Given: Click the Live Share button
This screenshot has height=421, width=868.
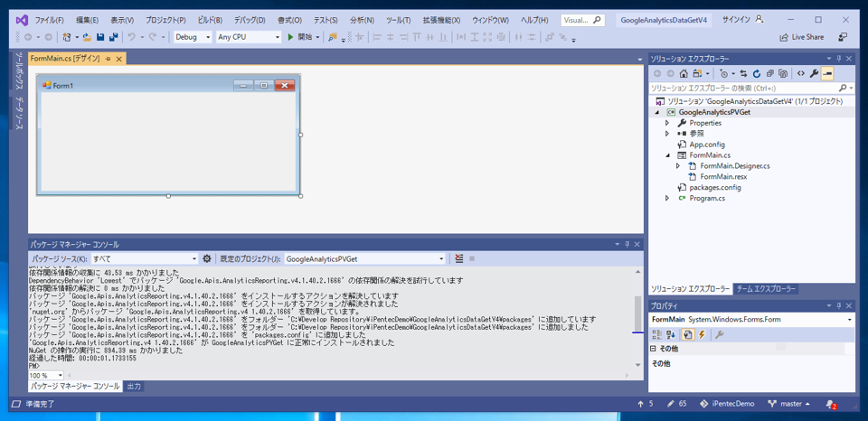Looking at the screenshot, I should [x=802, y=37].
